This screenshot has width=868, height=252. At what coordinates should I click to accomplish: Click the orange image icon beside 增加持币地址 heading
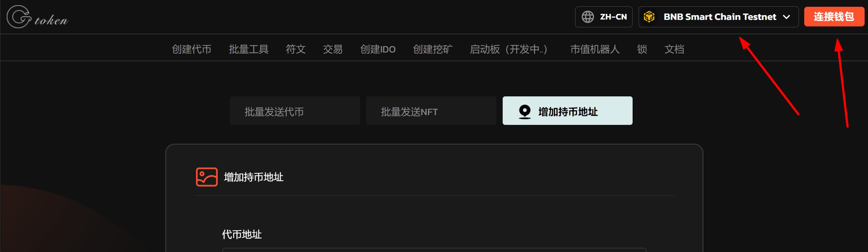(x=207, y=177)
